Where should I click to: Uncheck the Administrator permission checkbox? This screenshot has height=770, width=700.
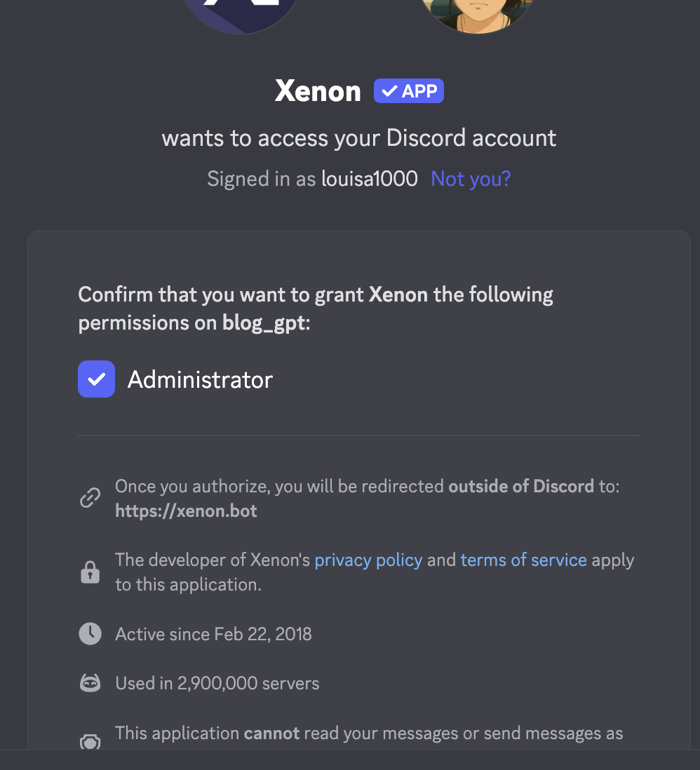(x=96, y=379)
